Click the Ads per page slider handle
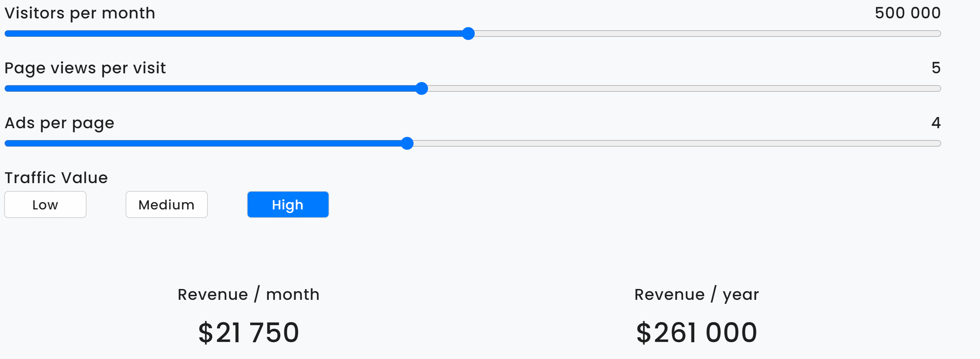Screen dimensions: 980x359 [x=407, y=143]
